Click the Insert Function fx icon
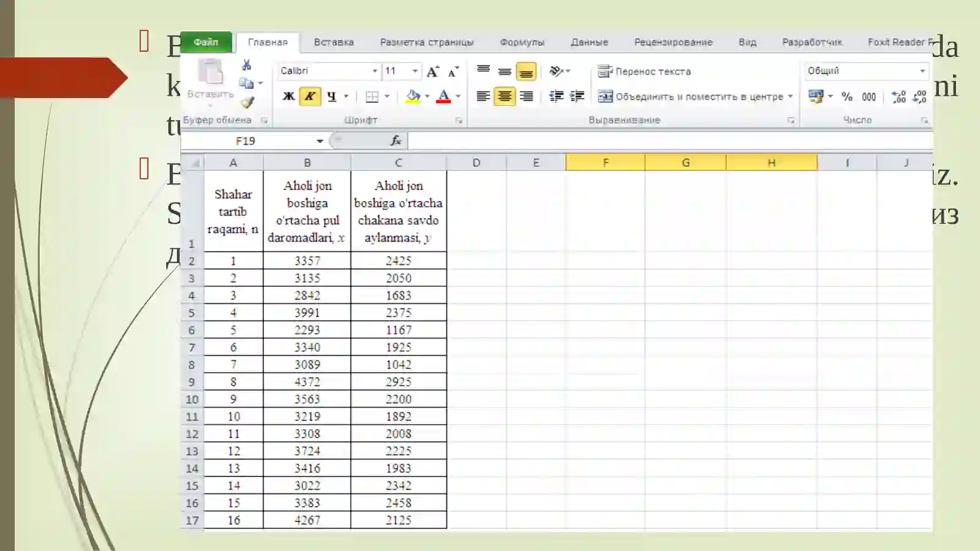This screenshot has width=980, height=551. tap(396, 141)
